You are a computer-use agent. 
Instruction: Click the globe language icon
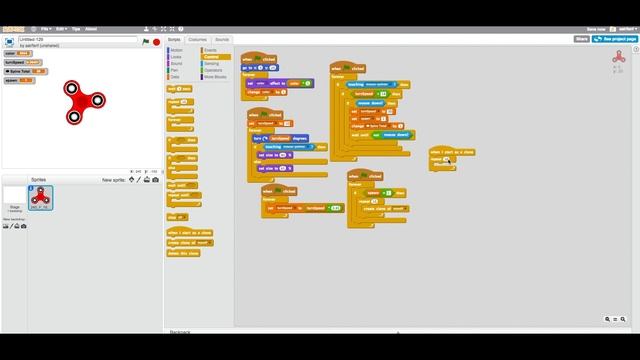33,29
